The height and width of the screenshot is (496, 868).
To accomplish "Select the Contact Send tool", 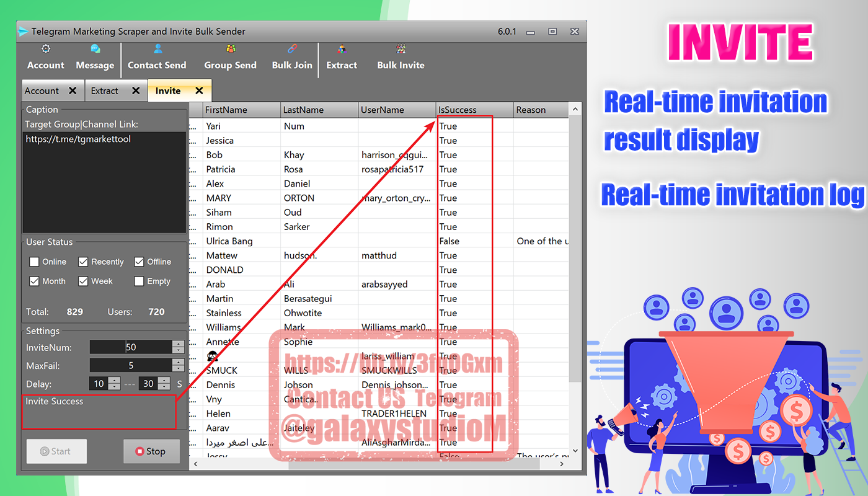I will pyautogui.click(x=157, y=58).
